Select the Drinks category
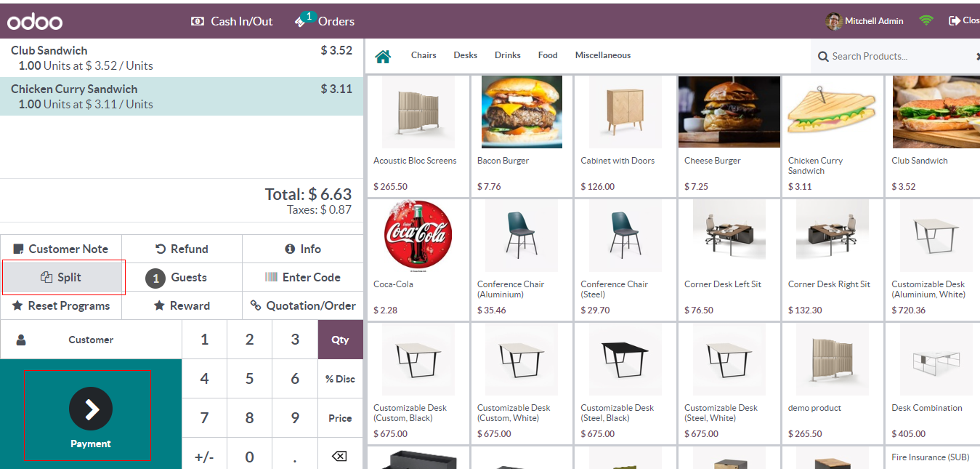 [508, 55]
